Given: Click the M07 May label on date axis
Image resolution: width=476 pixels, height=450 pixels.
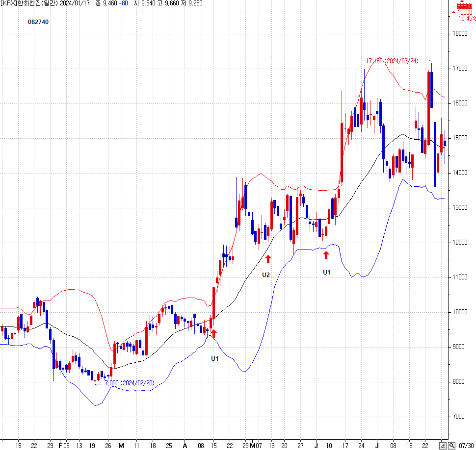Looking at the screenshot, I should point(256,446).
